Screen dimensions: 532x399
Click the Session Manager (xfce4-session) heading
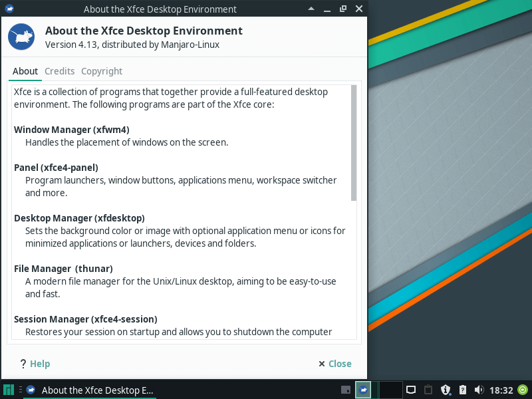click(x=86, y=319)
